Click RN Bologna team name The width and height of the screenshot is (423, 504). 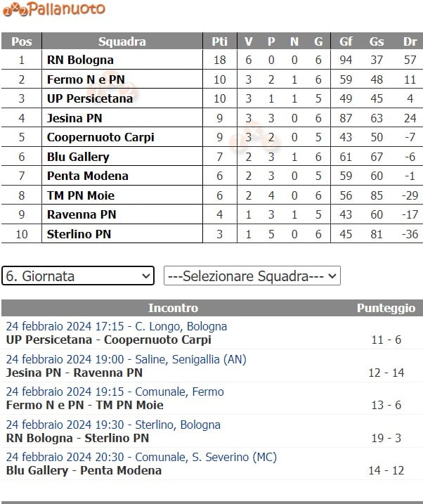[80, 60]
